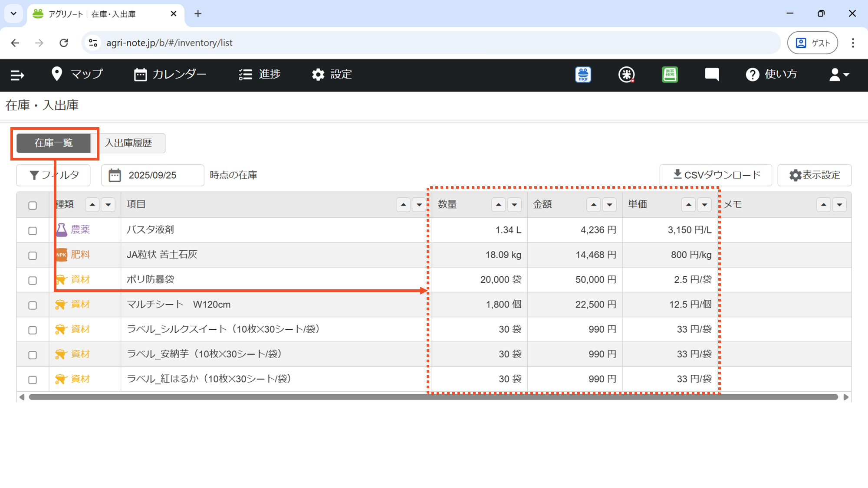Check the ラベル_安納芋 row checkbox
Image resolution: width=868 pixels, height=488 pixels.
point(33,355)
